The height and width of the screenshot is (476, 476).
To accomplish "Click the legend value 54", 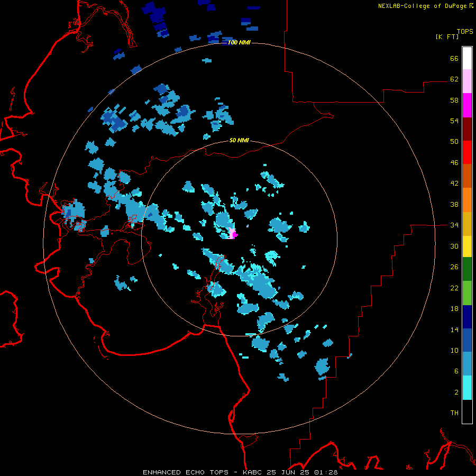I will pyautogui.click(x=454, y=121).
